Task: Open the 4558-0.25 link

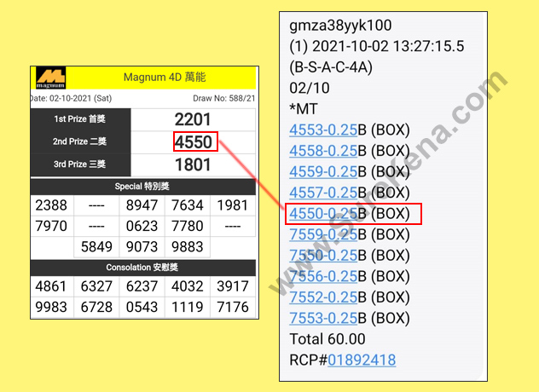Action: coord(323,151)
